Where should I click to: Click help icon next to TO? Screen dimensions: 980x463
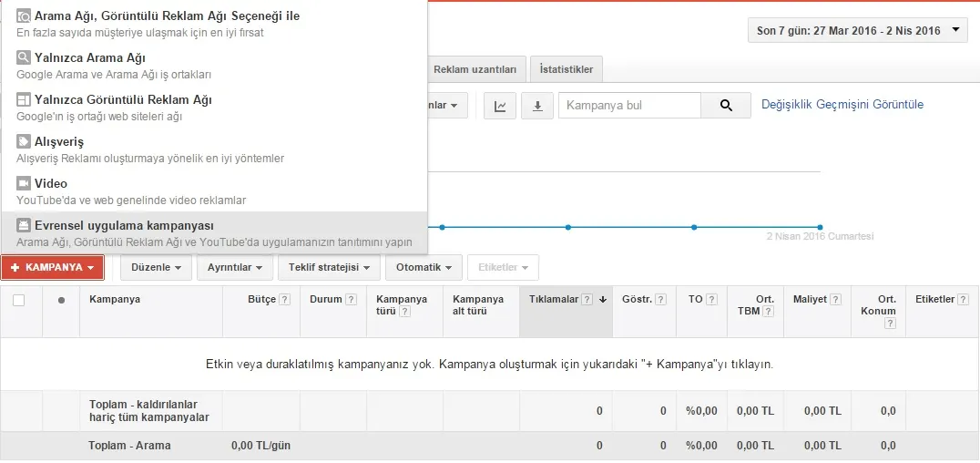(x=712, y=300)
